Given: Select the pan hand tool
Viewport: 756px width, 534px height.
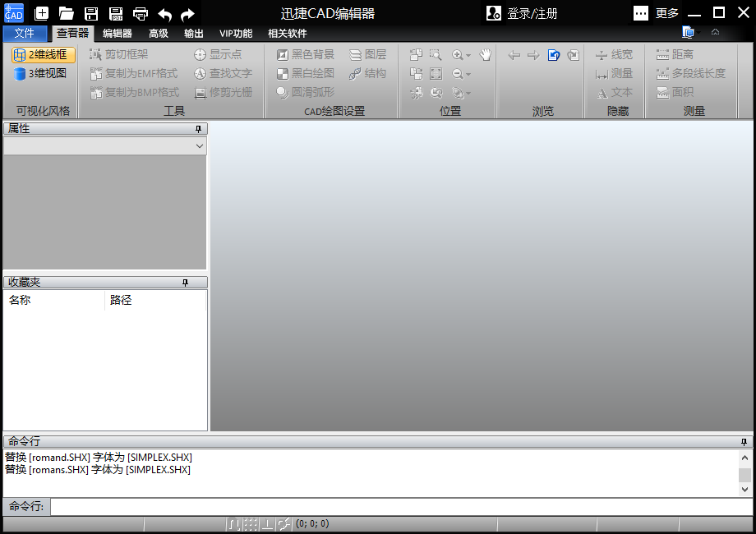Looking at the screenshot, I should click(485, 54).
